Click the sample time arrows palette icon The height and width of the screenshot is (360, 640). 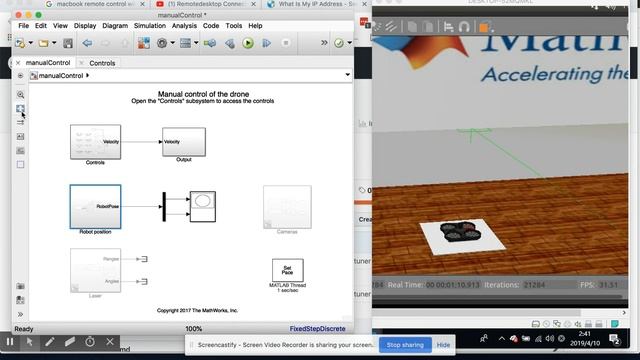click(20, 122)
